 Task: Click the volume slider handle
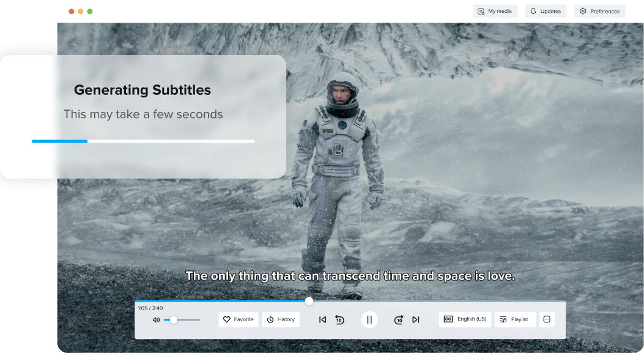pyautogui.click(x=174, y=320)
